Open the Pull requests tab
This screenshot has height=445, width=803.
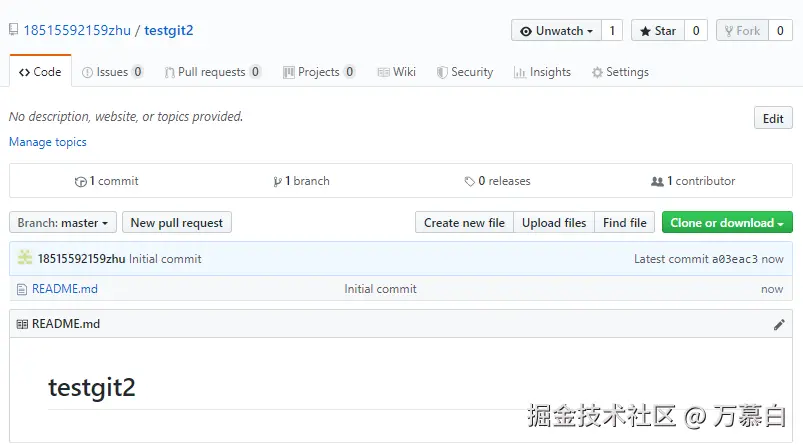(213, 72)
